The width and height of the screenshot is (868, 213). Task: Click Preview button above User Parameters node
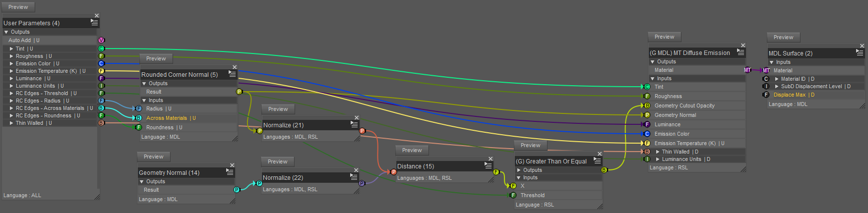tap(18, 7)
